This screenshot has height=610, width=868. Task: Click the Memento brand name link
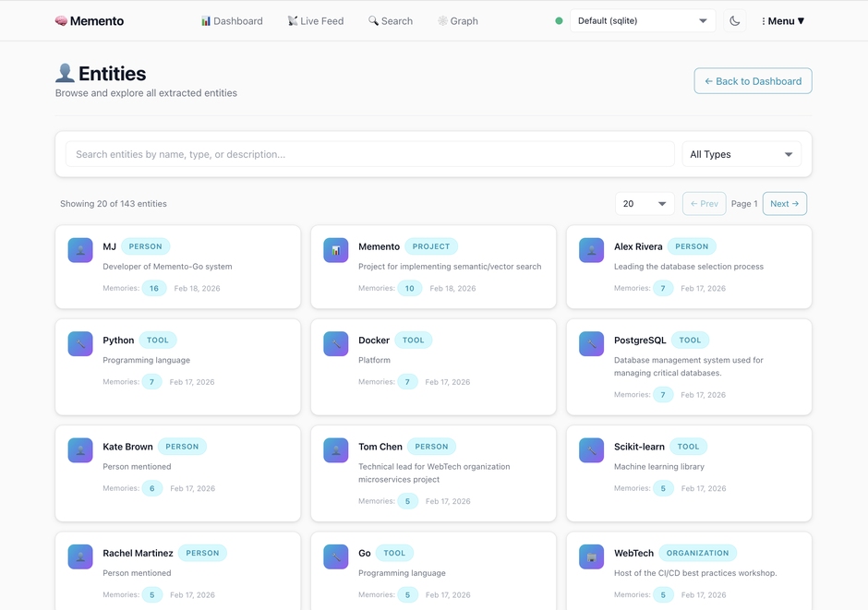(x=97, y=21)
